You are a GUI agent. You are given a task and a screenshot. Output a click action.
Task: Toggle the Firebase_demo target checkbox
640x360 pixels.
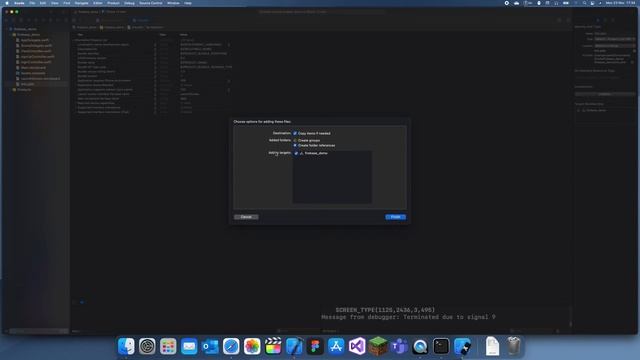click(x=296, y=153)
